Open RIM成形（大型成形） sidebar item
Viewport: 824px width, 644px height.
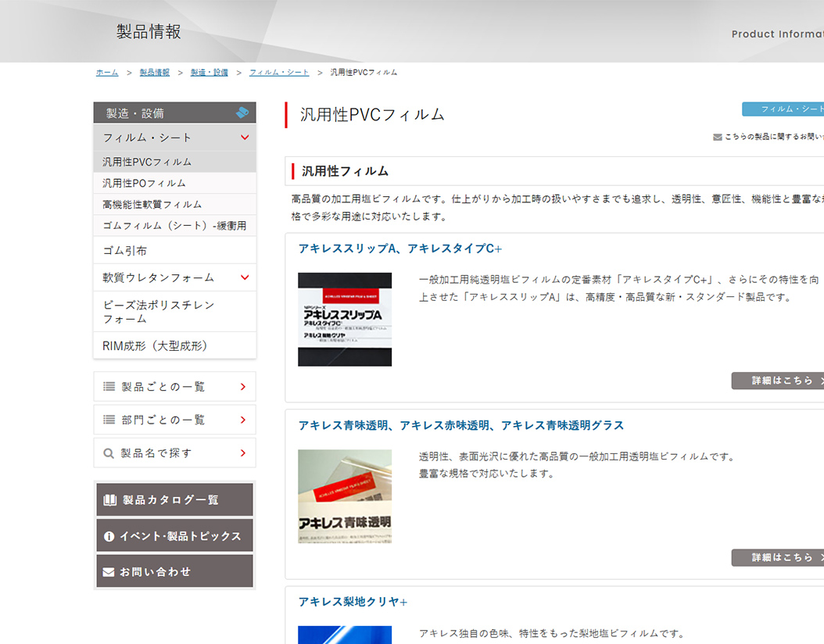(174, 345)
